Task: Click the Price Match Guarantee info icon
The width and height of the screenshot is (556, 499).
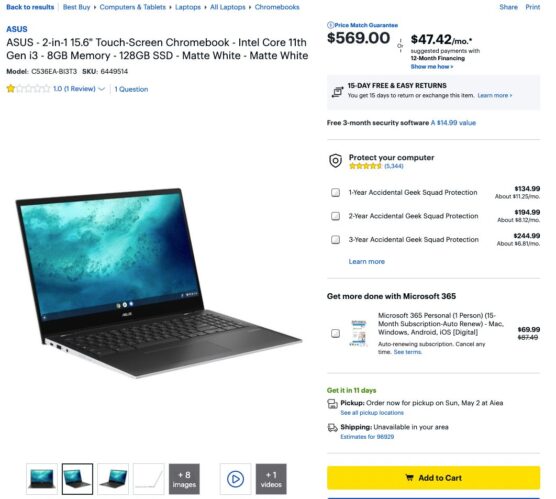Action: 330,25
